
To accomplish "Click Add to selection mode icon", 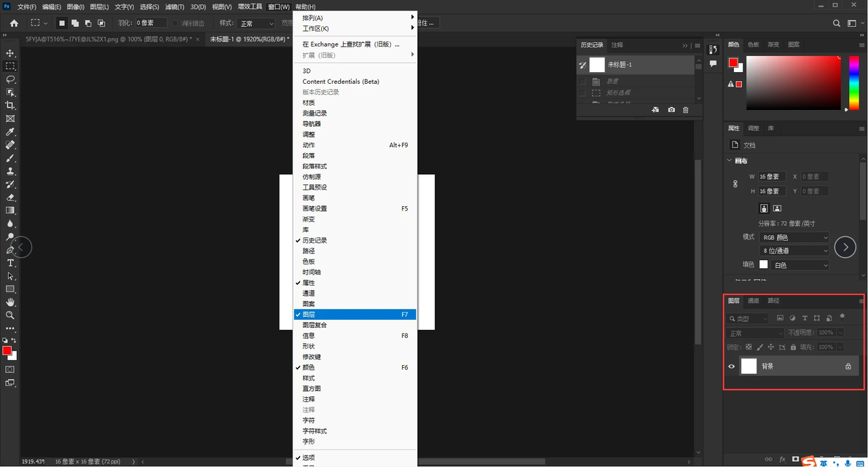I will tap(75, 23).
